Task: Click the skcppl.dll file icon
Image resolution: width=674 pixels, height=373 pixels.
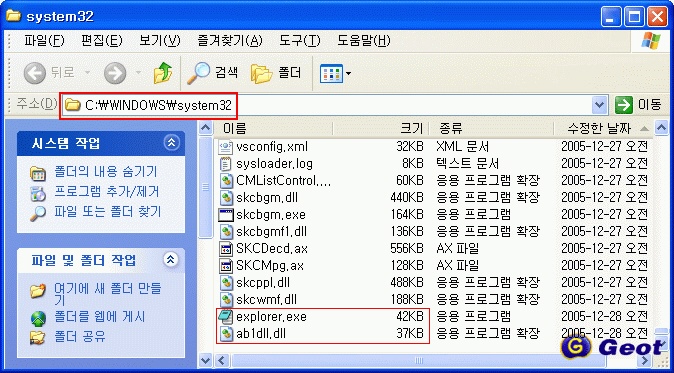Action: coord(226,282)
